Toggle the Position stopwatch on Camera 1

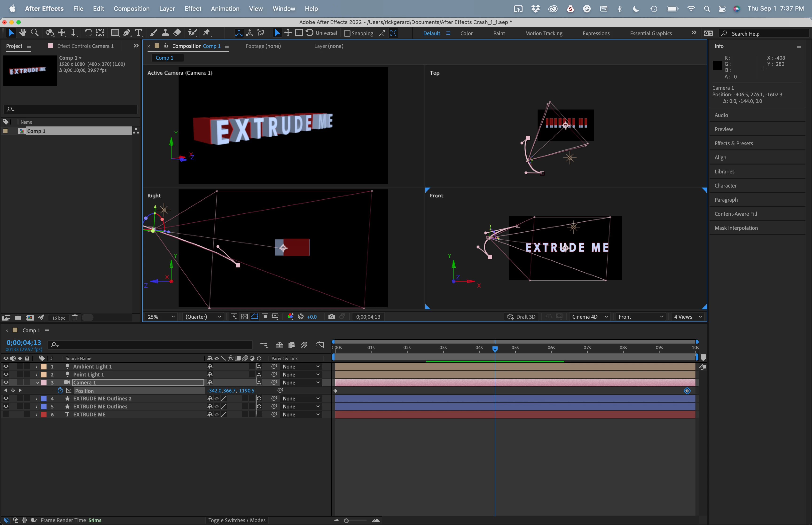[60, 391]
